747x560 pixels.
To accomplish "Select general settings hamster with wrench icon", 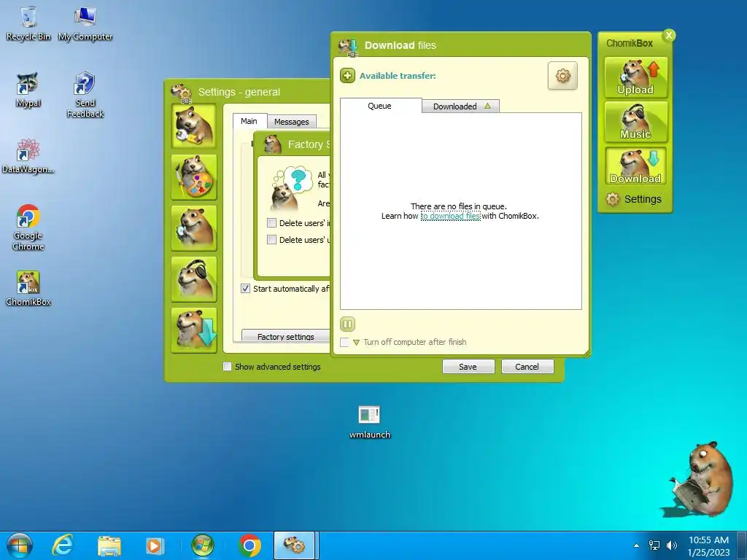I will pyautogui.click(x=194, y=125).
